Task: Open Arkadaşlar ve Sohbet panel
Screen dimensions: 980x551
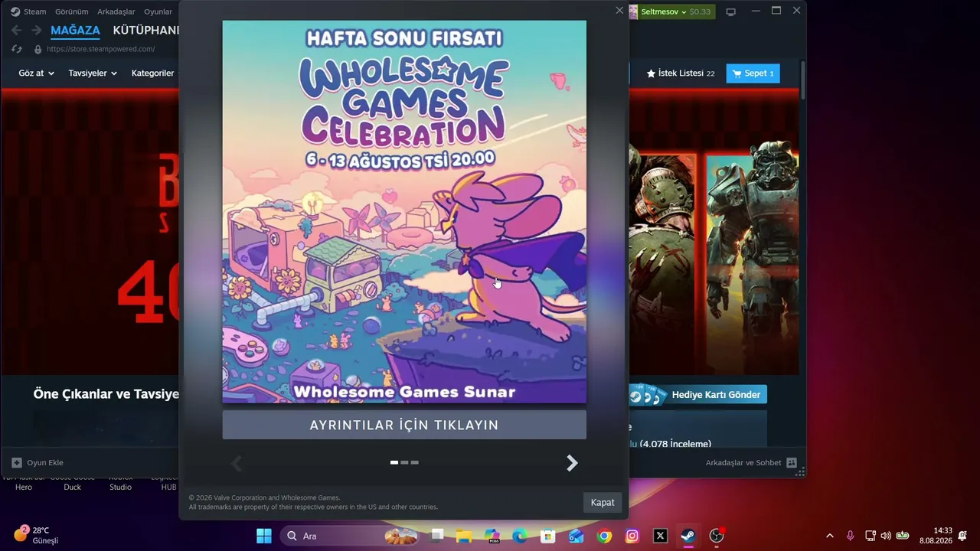Action: [x=751, y=463]
